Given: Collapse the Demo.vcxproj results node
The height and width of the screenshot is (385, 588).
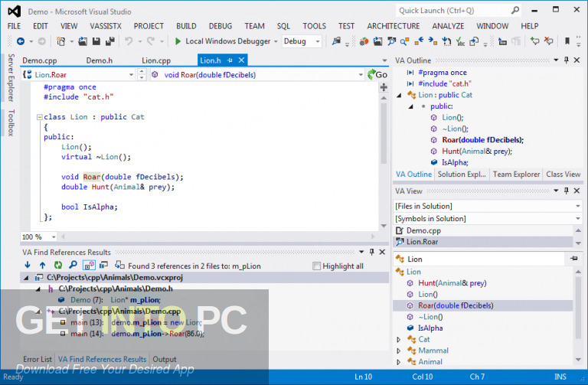Looking at the screenshot, I should (x=26, y=278).
